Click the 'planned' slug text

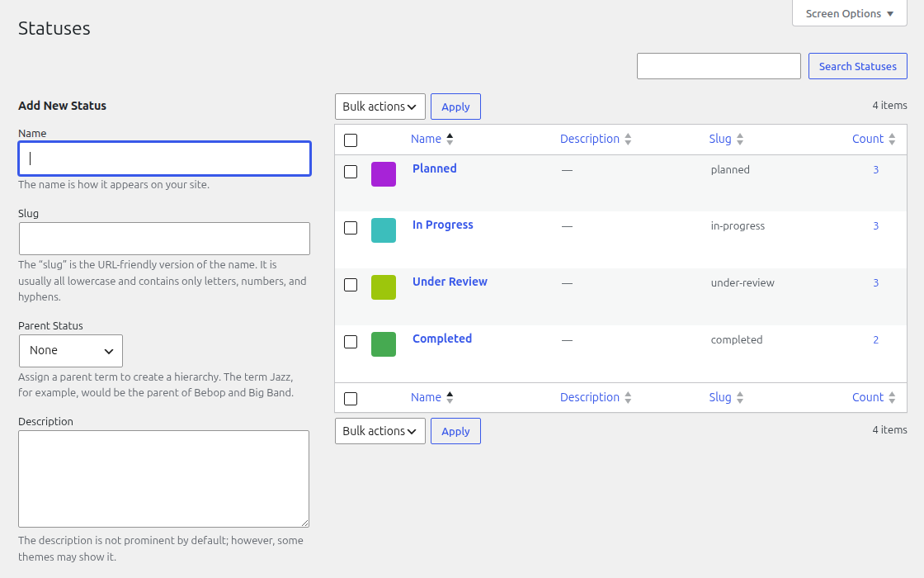pos(730,170)
